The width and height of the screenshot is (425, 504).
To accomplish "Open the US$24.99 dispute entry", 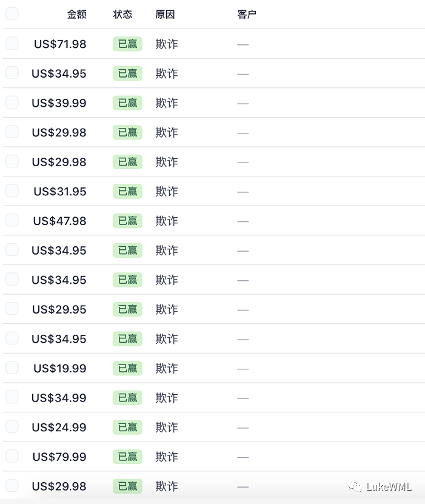I will click(x=59, y=428).
